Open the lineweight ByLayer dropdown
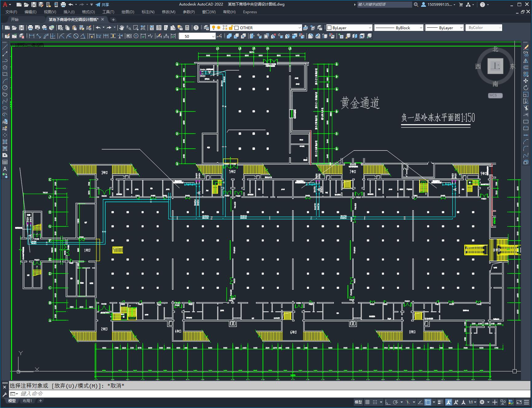Viewport: 532px width, 408px height. pyautogui.click(x=444, y=28)
